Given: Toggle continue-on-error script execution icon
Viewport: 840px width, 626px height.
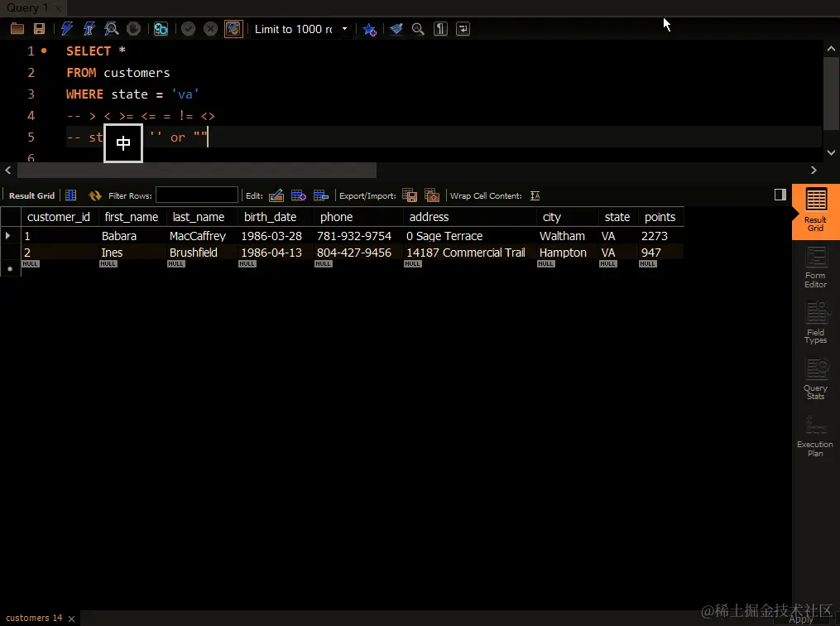Looking at the screenshot, I should tap(161, 29).
